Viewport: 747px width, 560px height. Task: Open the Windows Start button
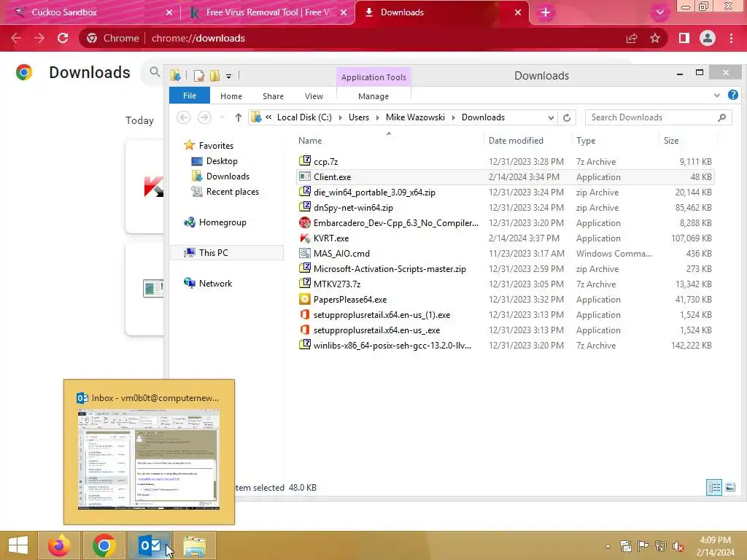(18, 545)
